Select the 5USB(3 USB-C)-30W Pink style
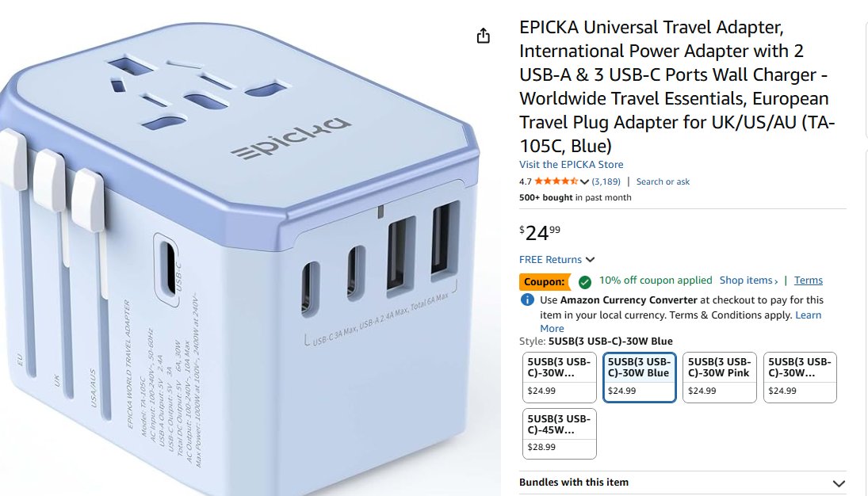868x496 pixels. pyautogui.click(x=720, y=377)
